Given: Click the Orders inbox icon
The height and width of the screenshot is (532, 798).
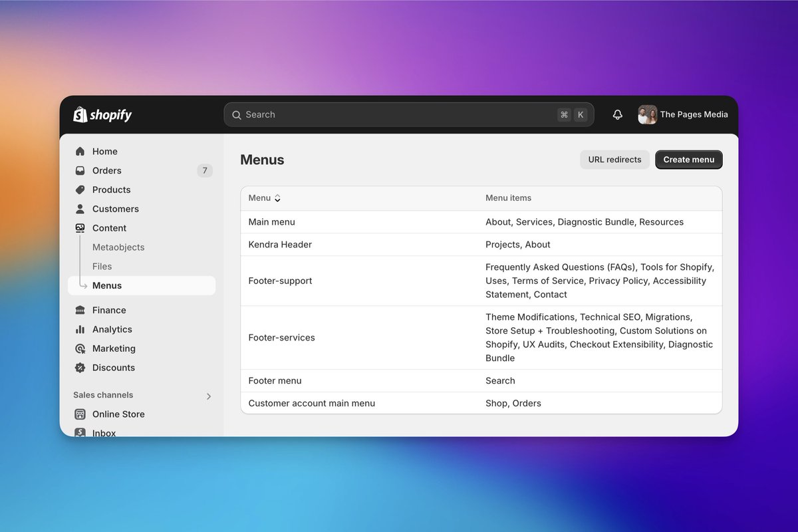Looking at the screenshot, I should pos(80,171).
